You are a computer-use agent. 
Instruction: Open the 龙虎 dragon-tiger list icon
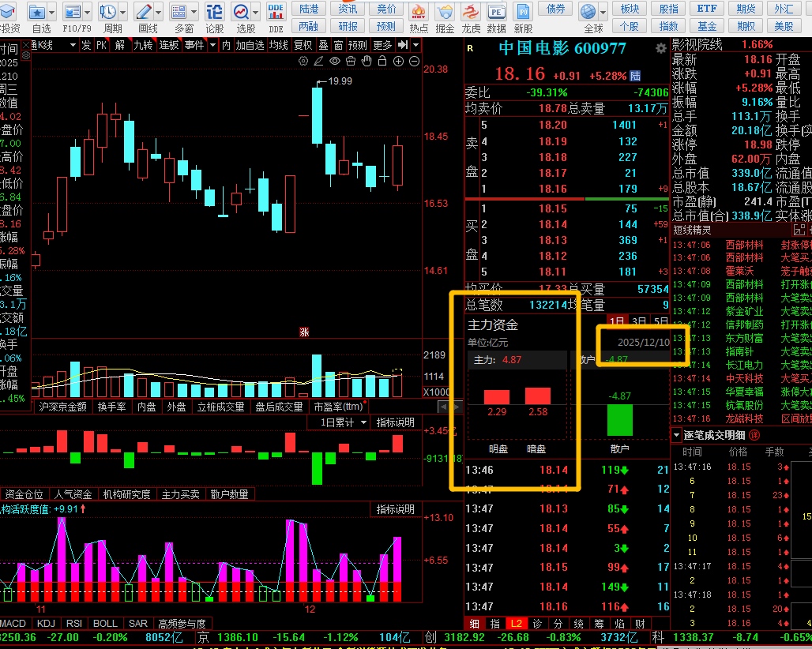[x=470, y=11]
